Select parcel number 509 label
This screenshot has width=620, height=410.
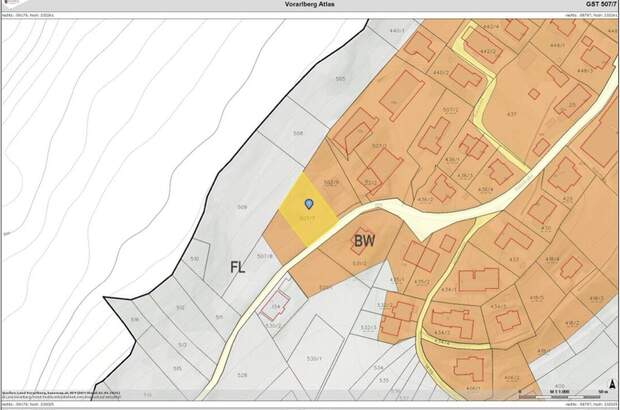[x=242, y=207]
